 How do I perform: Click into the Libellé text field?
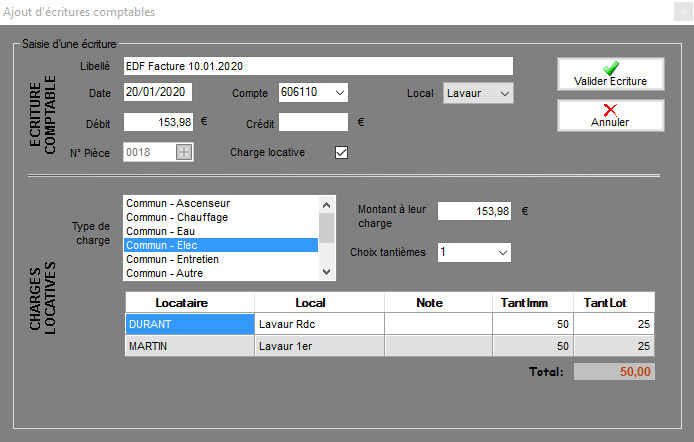[x=317, y=66]
